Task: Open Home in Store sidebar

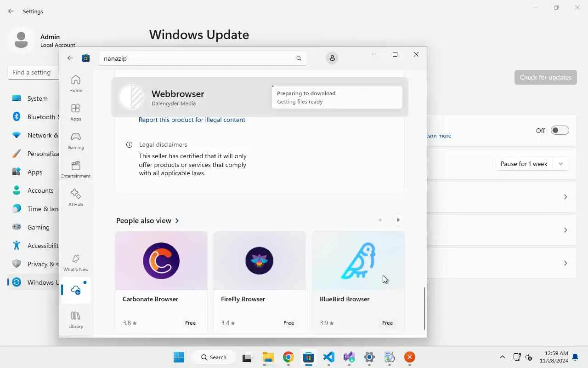Action: (x=76, y=84)
